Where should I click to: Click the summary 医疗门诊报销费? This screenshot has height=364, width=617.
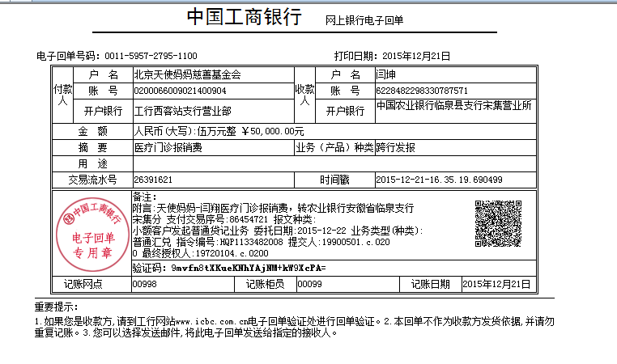[168, 147]
